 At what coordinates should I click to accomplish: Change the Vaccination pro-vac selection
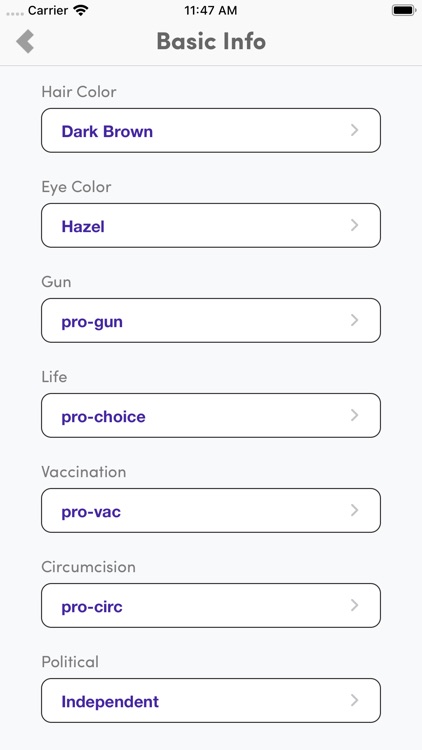coord(211,510)
